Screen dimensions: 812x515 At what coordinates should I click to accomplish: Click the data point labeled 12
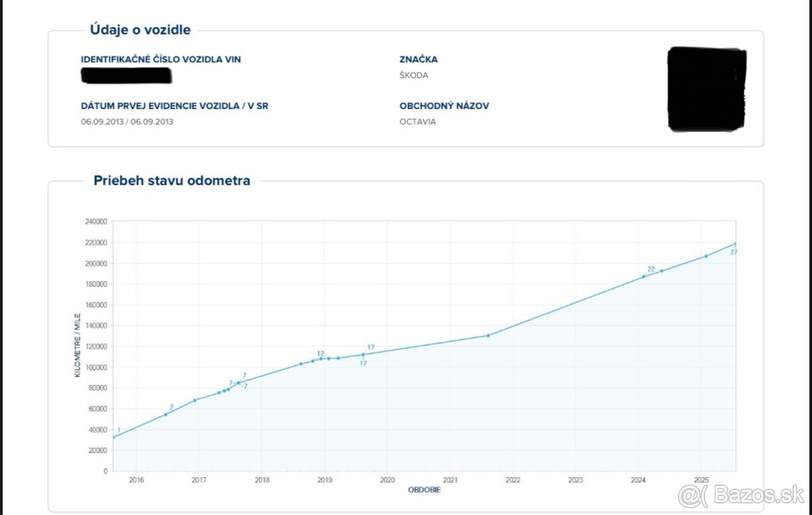point(321,359)
